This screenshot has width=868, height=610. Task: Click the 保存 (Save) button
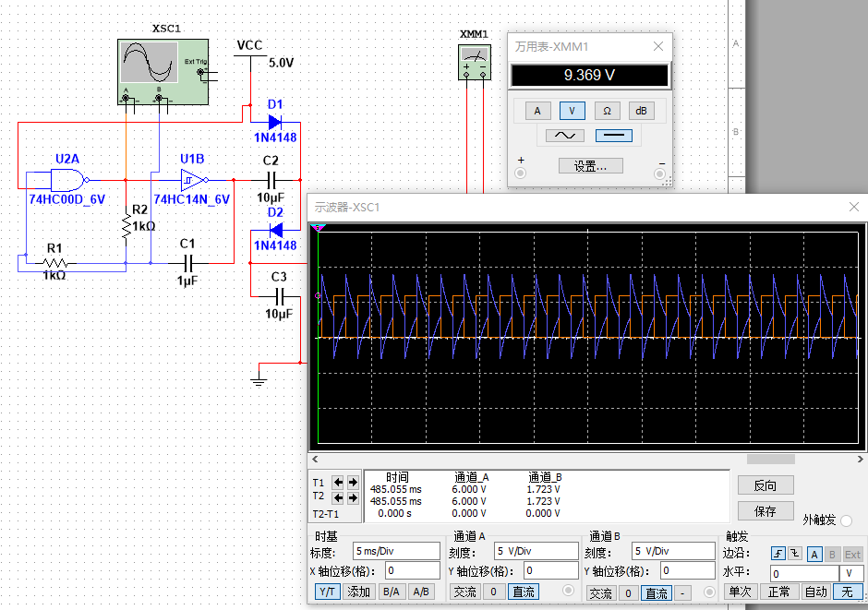click(766, 511)
